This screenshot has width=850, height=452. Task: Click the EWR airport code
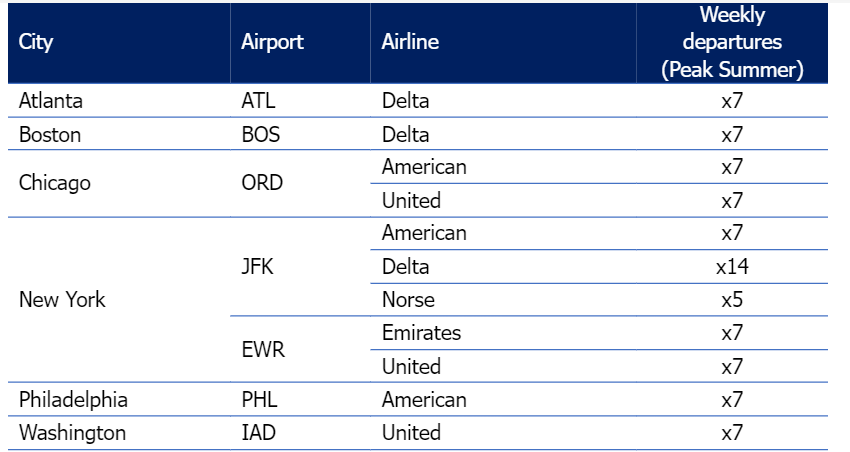tap(263, 350)
